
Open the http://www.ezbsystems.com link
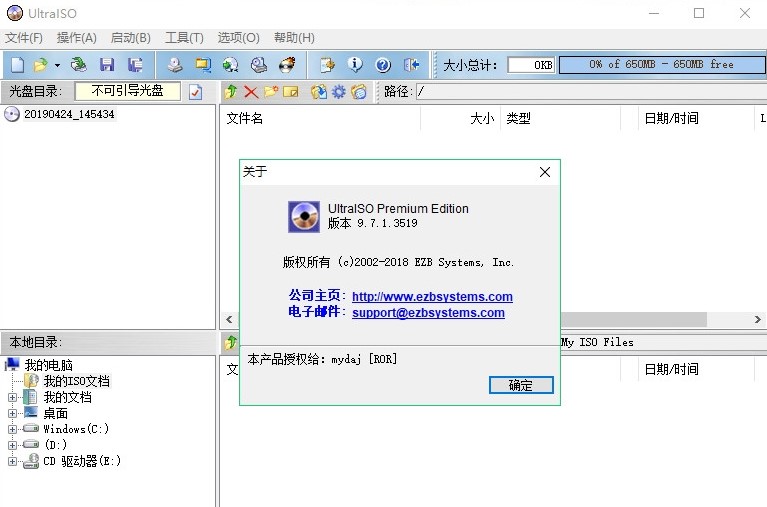click(x=432, y=297)
